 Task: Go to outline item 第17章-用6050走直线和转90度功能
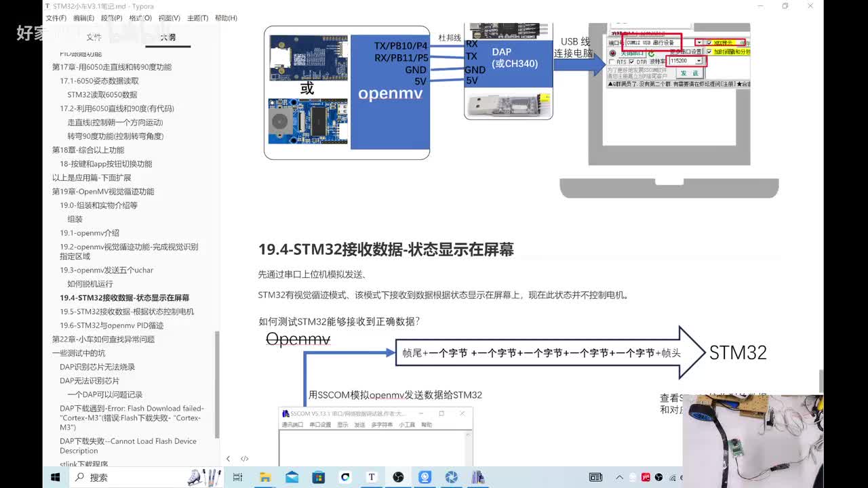tap(112, 67)
